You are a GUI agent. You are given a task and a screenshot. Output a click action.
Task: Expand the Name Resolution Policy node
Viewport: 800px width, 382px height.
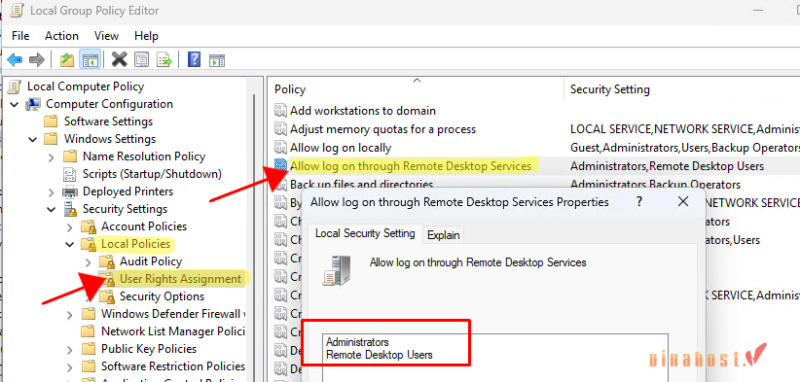52,157
